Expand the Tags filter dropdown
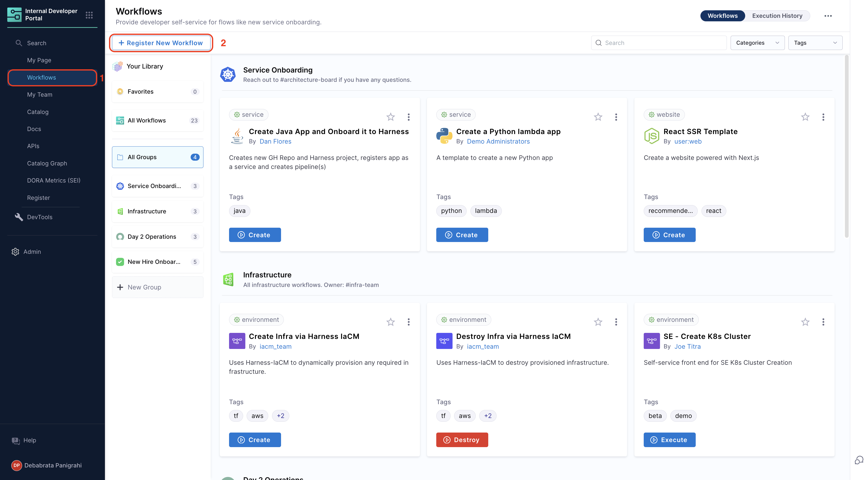The width and height of the screenshot is (868, 480). (x=815, y=43)
